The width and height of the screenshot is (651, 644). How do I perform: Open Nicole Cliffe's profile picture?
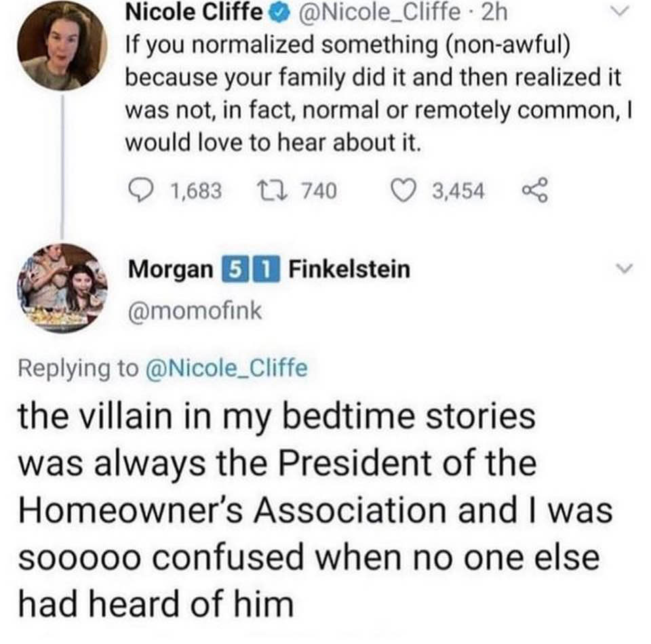62,46
